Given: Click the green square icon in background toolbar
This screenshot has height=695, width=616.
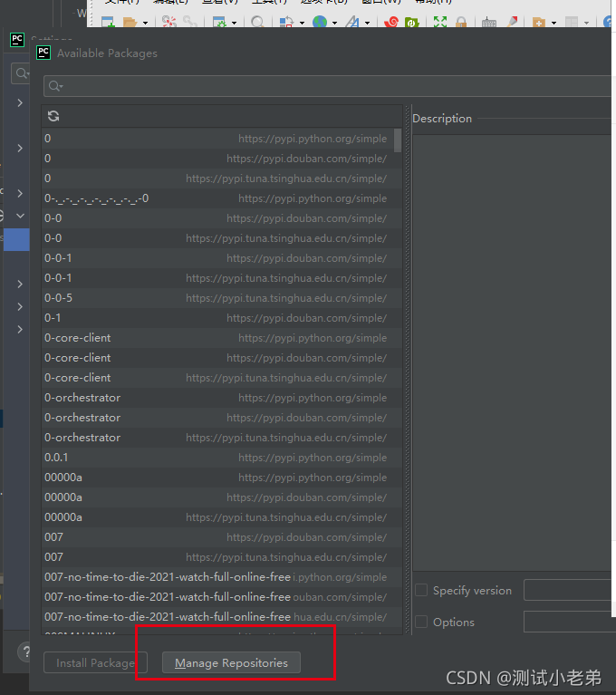Looking at the screenshot, I should (x=411, y=22).
